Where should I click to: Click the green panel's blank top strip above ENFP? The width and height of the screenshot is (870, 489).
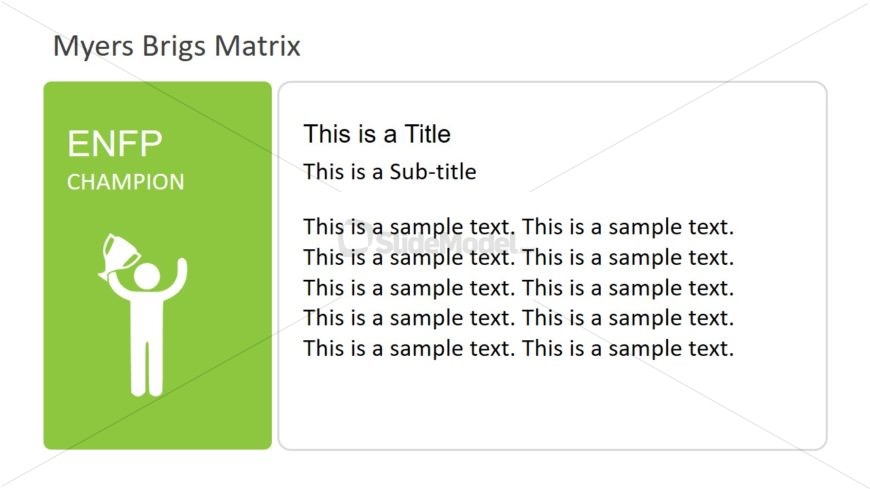click(x=158, y=103)
